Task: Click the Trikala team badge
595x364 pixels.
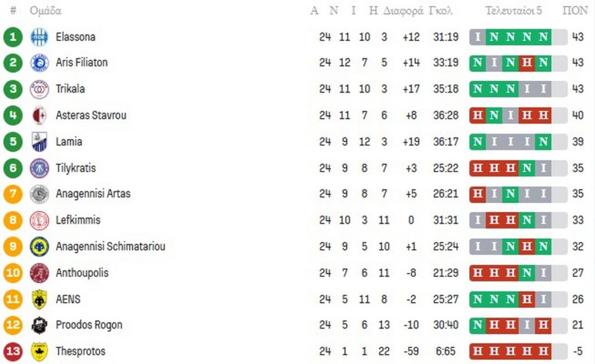Action: click(x=40, y=89)
